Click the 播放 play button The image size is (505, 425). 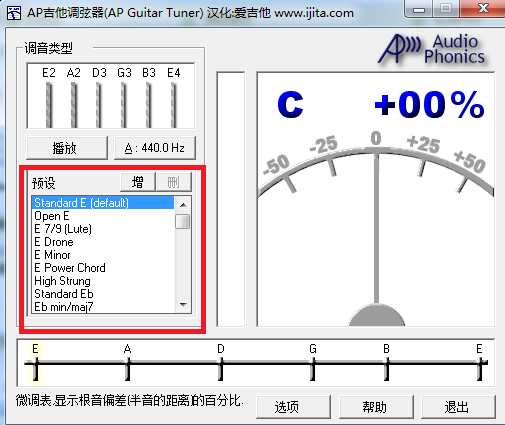67,148
